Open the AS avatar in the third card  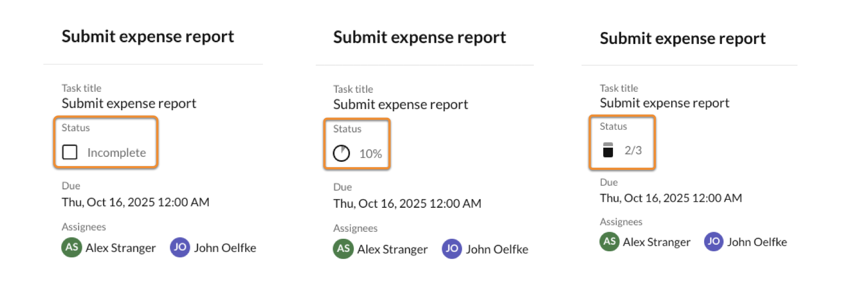point(610,242)
